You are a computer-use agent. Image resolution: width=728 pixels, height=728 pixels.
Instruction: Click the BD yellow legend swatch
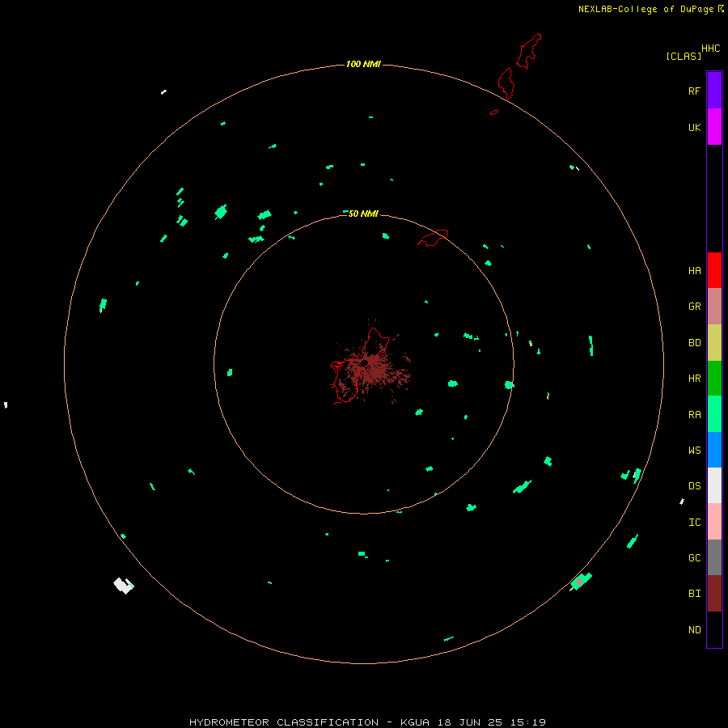click(714, 343)
